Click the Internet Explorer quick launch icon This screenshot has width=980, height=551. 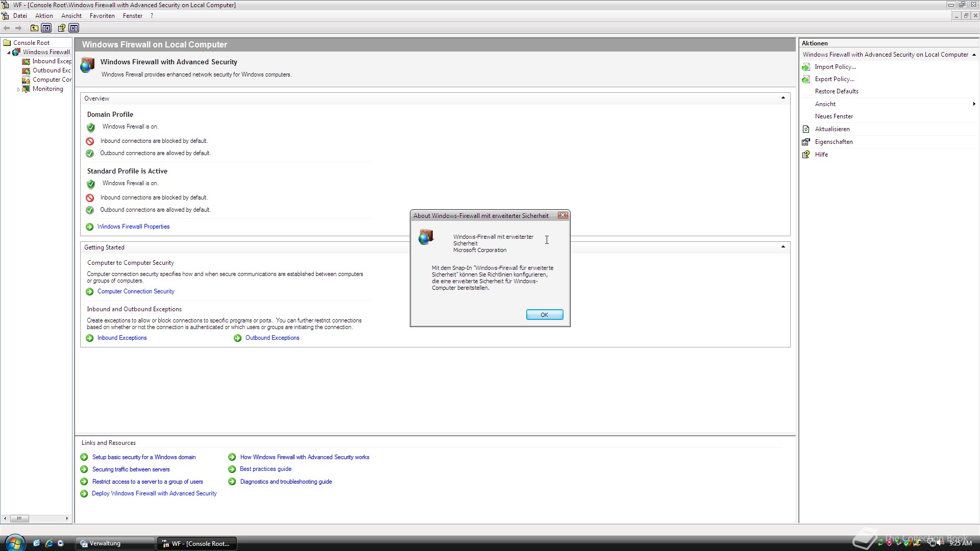click(x=49, y=543)
